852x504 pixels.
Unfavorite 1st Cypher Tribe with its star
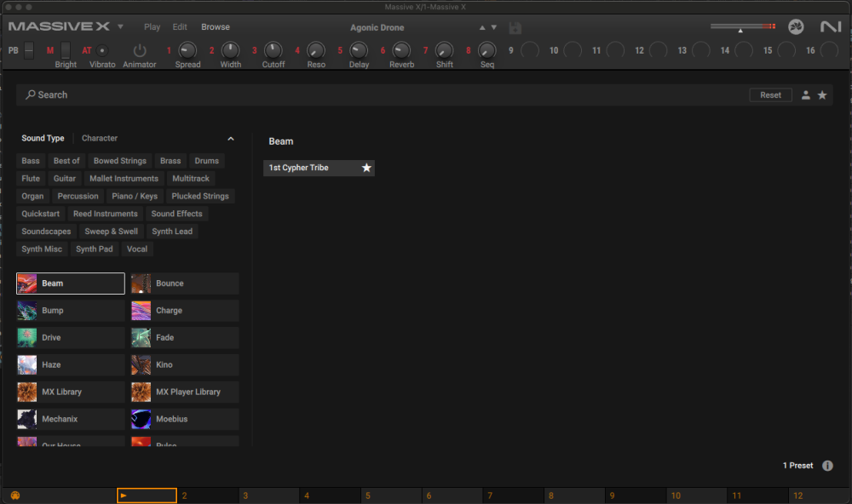coord(366,168)
